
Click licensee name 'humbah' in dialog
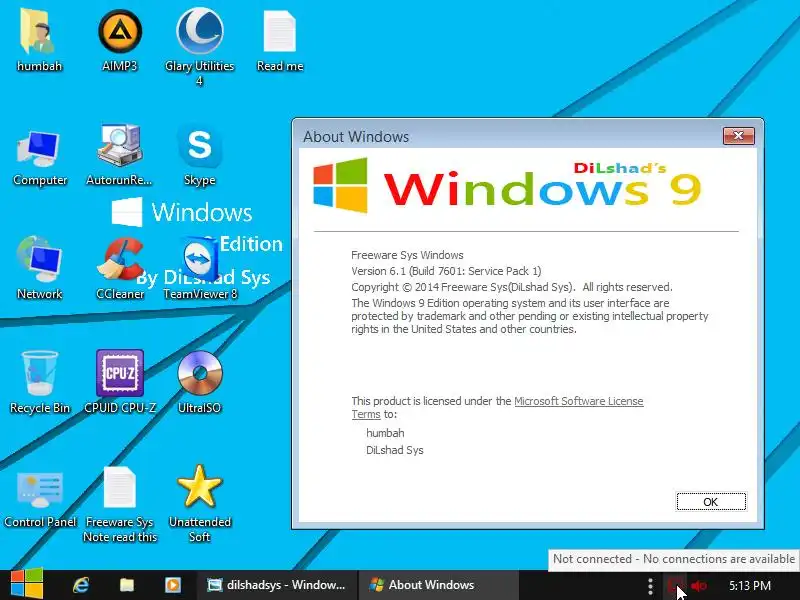click(385, 433)
